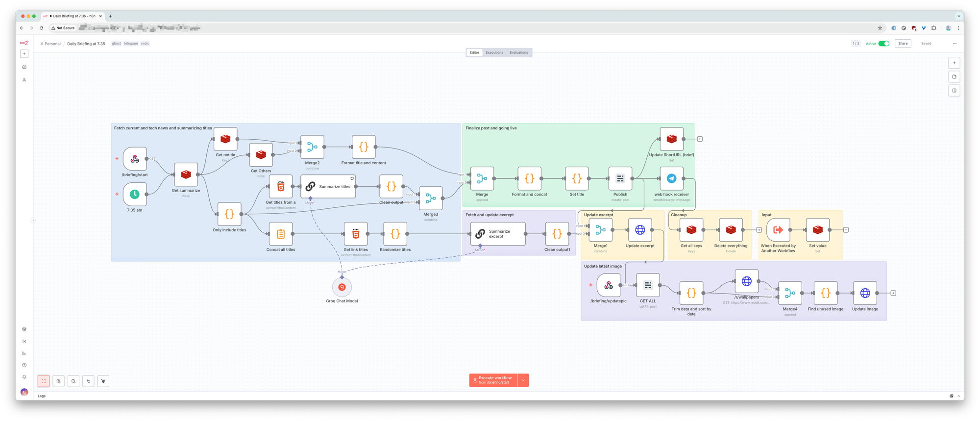Open the Chrome three-dot menu
Screen dimensions: 980x421
pos(958,28)
